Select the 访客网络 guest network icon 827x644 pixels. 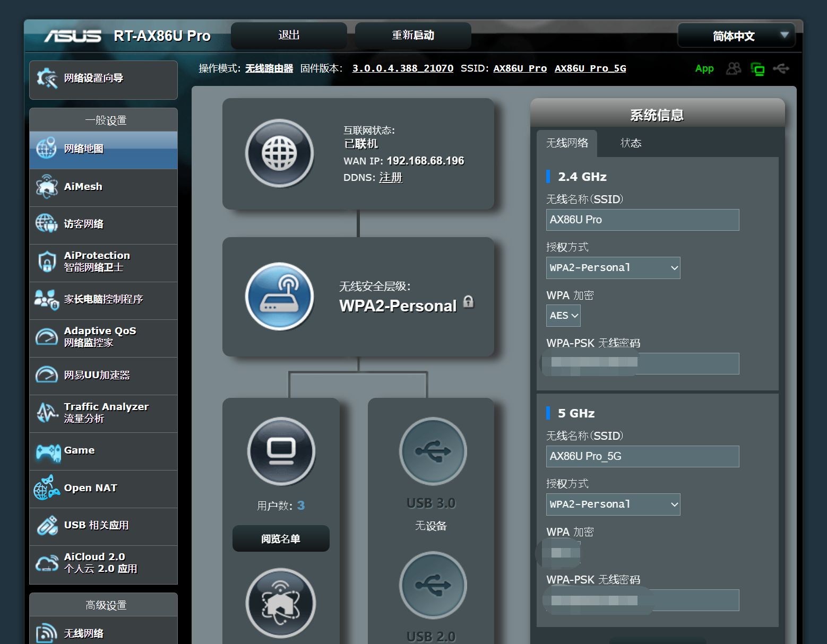pos(46,224)
